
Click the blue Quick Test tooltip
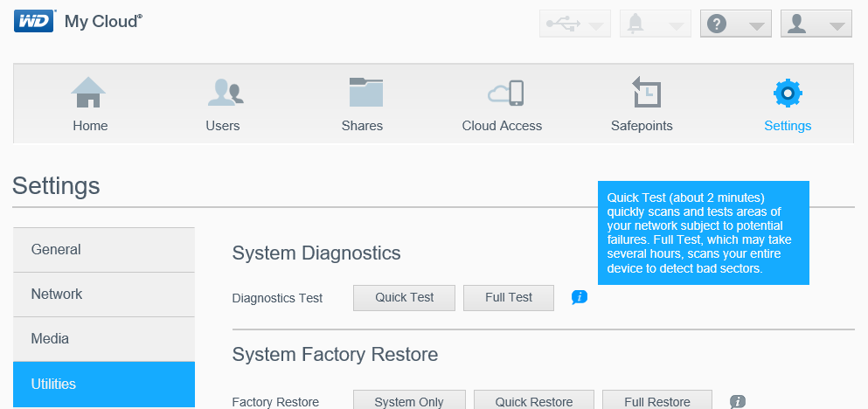703,232
